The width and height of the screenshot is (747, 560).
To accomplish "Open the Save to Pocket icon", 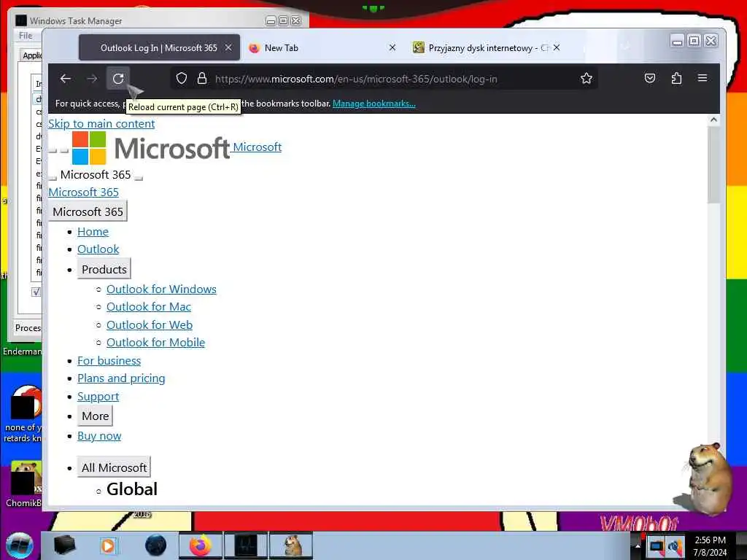I will pyautogui.click(x=650, y=78).
